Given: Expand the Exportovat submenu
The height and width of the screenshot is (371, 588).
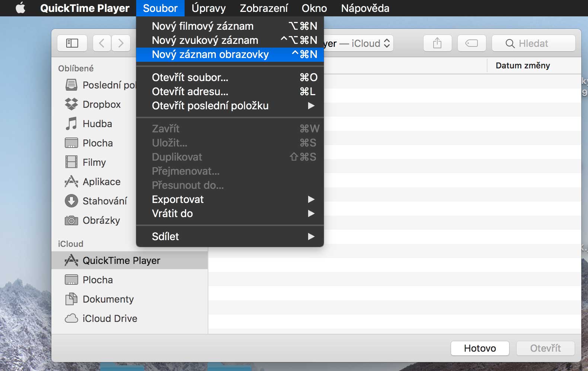Looking at the screenshot, I should [x=230, y=200].
